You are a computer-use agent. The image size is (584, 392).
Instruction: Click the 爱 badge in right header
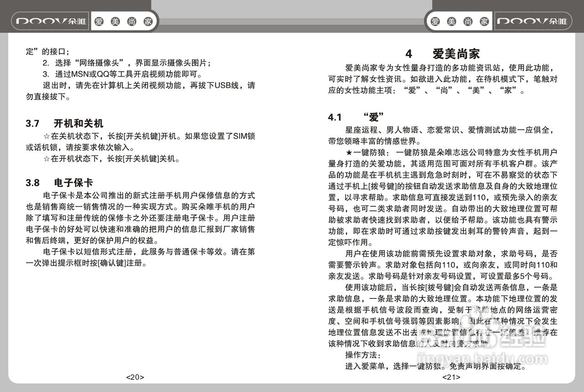[x=436, y=21]
